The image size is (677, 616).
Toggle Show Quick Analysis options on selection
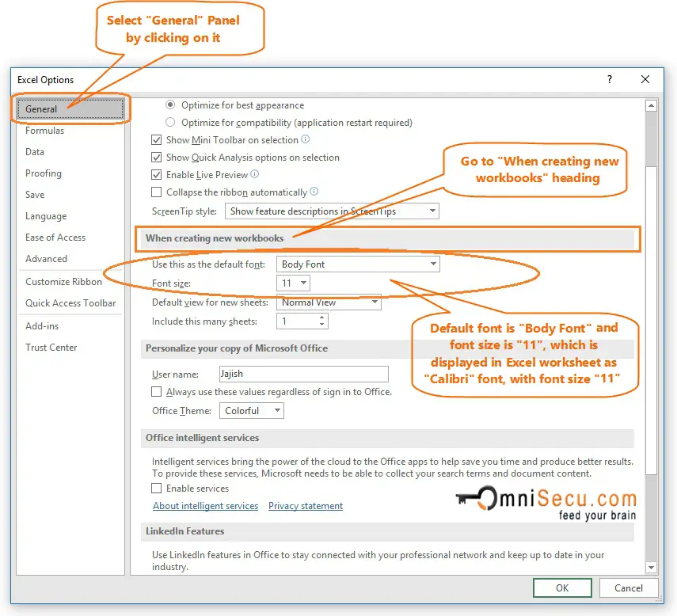(x=156, y=157)
